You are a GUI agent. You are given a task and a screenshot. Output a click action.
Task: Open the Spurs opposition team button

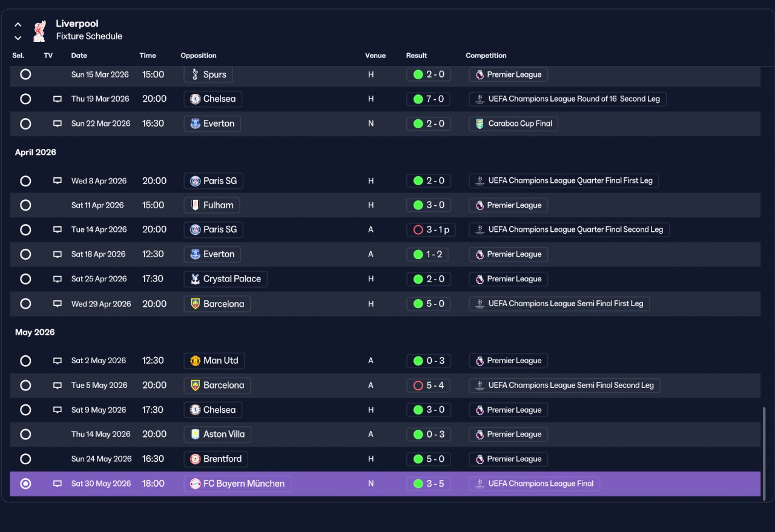point(208,74)
